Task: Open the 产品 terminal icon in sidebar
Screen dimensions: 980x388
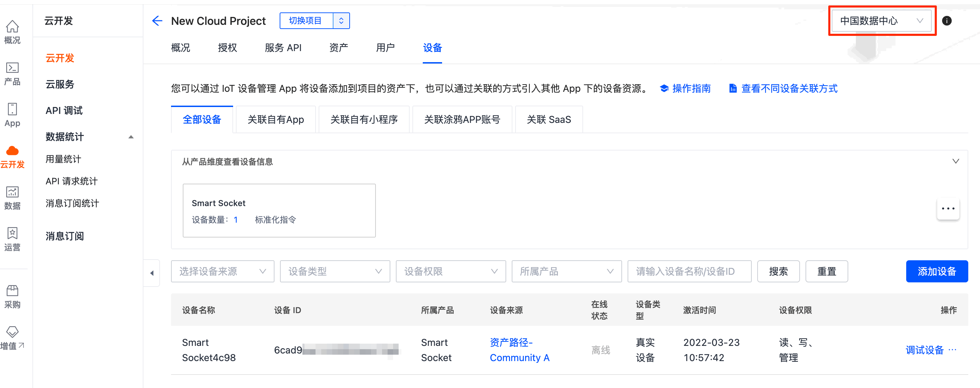Action: 12,68
